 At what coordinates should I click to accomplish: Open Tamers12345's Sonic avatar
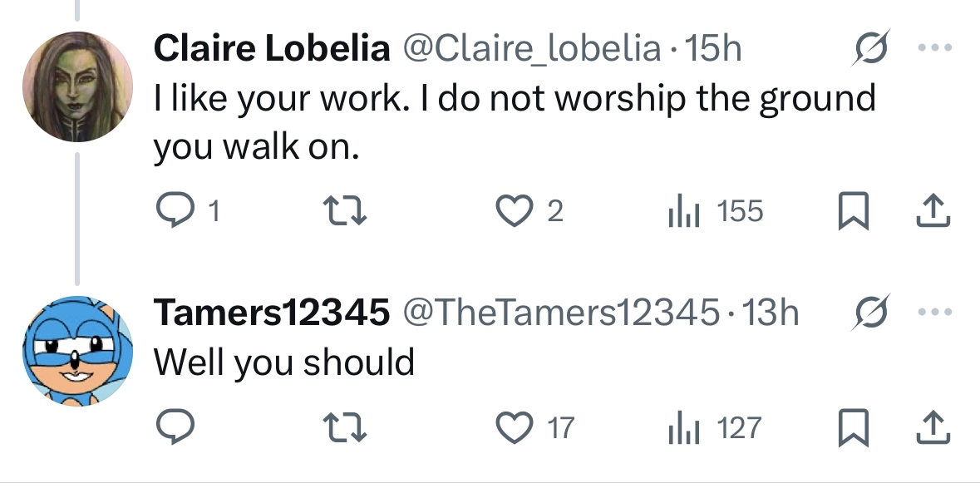[x=77, y=351]
